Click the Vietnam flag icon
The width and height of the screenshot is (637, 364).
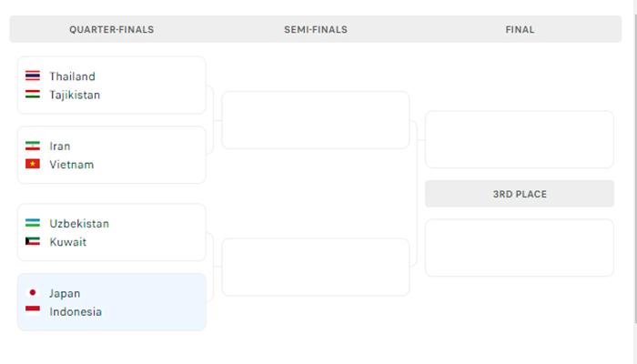coord(33,165)
